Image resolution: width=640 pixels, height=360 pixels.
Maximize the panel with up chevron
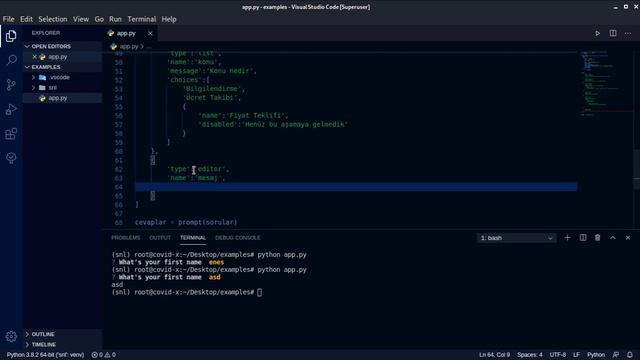coord(613,238)
